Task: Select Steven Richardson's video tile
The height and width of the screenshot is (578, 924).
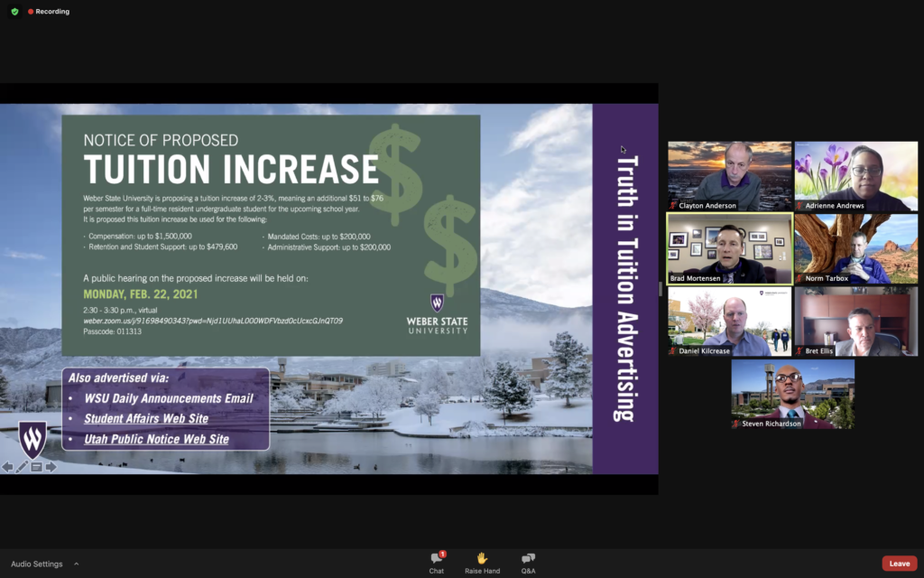Action: click(x=792, y=394)
